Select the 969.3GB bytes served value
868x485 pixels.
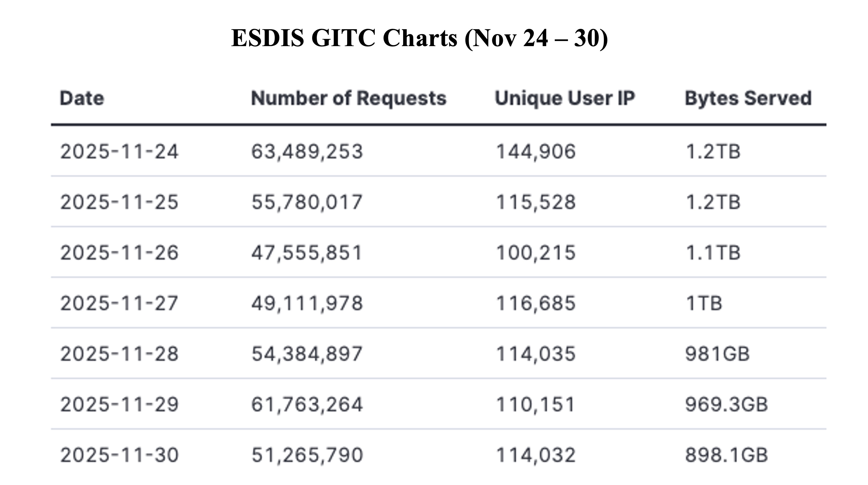coord(726,404)
